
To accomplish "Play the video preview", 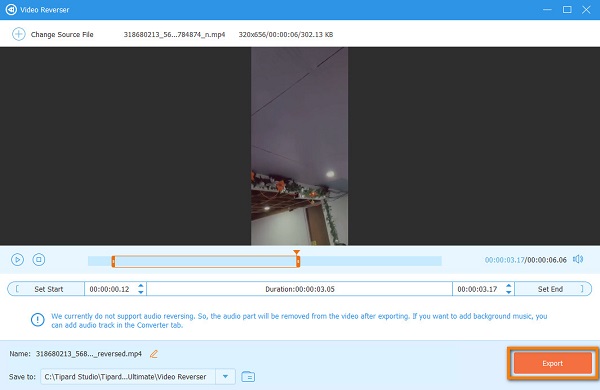I will click(x=17, y=259).
